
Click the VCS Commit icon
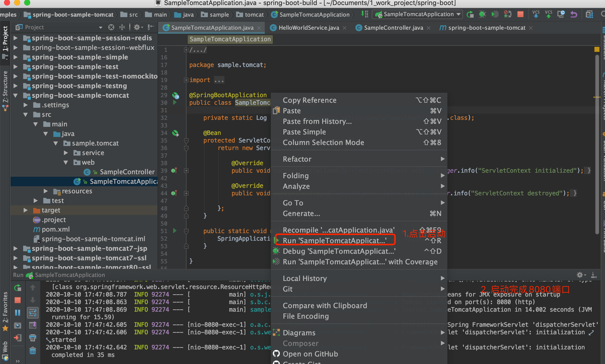(x=549, y=14)
